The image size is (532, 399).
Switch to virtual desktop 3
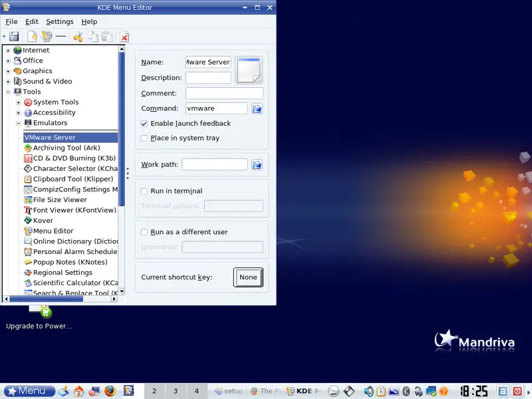tap(176, 391)
